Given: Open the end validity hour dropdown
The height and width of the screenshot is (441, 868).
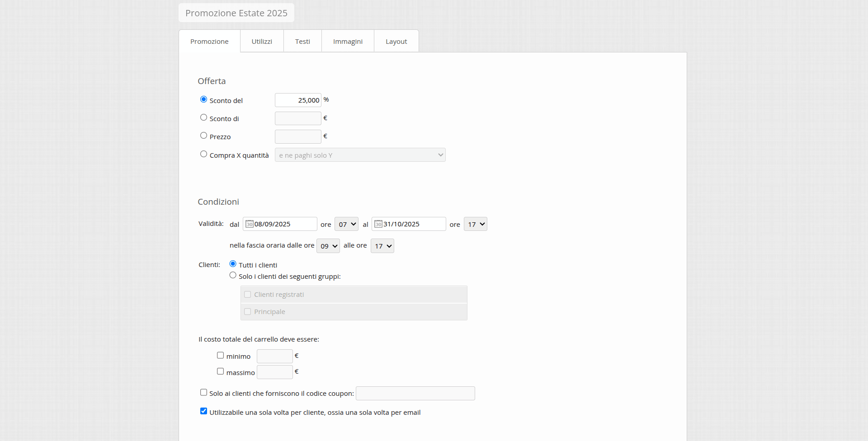Looking at the screenshot, I should coord(475,224).
